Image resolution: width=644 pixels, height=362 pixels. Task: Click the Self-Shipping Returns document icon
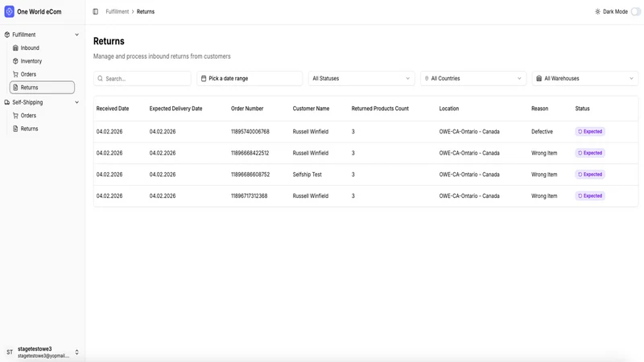(15, 129)
